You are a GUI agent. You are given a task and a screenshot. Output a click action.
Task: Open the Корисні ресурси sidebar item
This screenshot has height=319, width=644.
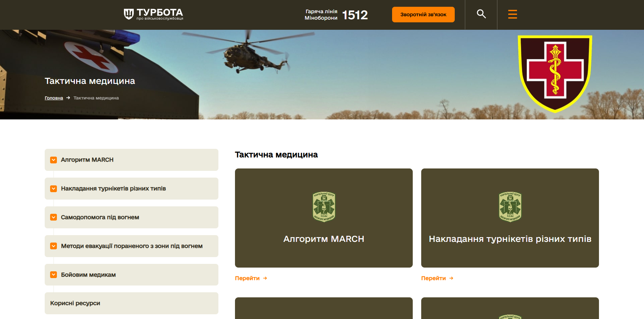tap(75, 303)
